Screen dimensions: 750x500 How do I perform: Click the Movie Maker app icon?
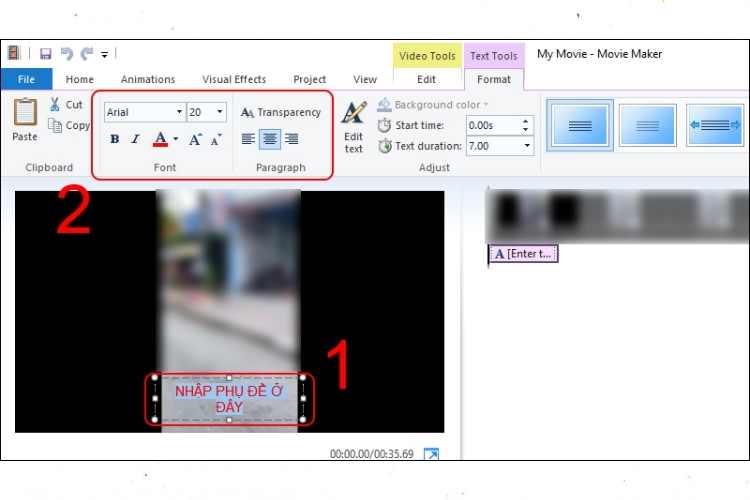pyautogui.click(x=14, y=53)
